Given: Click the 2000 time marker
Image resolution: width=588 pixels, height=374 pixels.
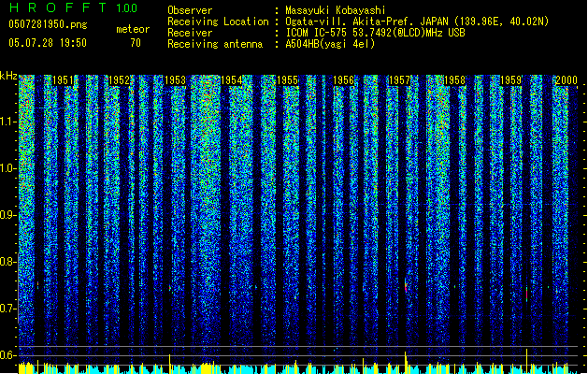Looking at the screenshot, I should click(566, 80).
